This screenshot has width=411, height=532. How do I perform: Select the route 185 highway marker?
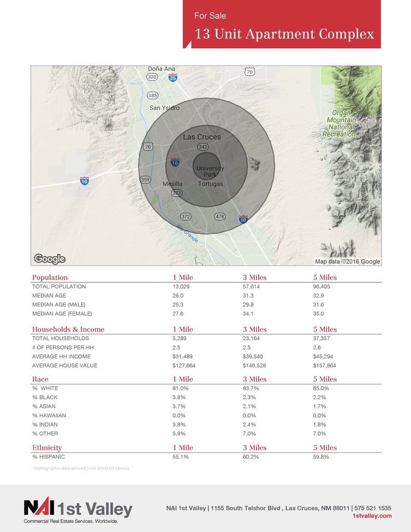pos(153,96)
